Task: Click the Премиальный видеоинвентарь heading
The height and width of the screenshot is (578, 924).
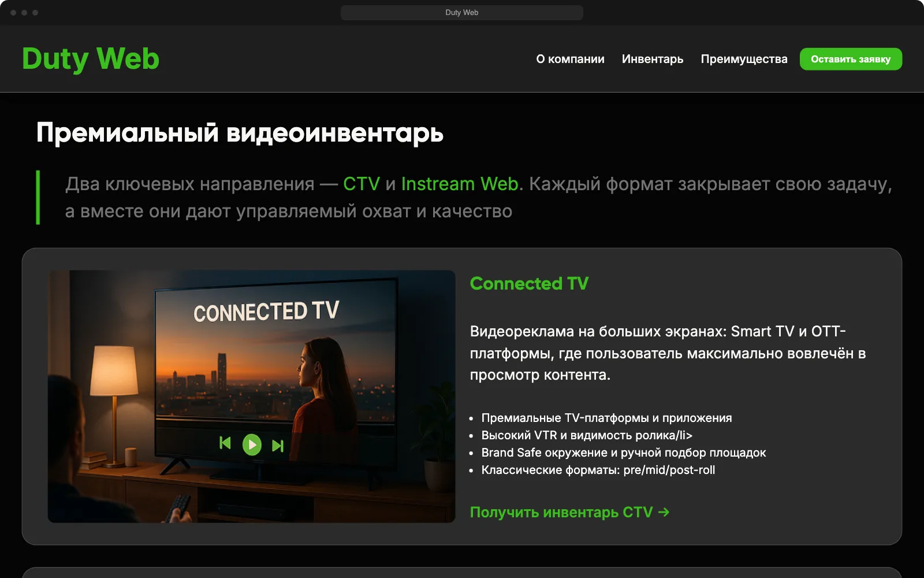Action: tap(240, 133)
